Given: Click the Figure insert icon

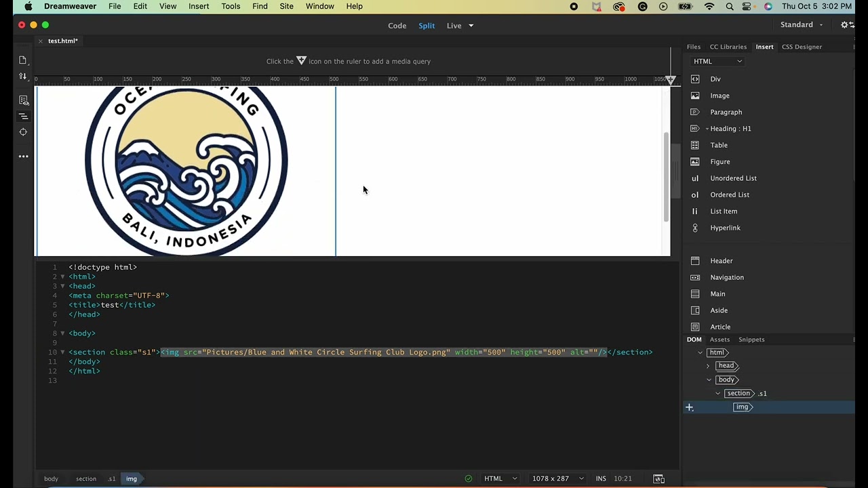Looking at the screenshot, I should point(695,162).
